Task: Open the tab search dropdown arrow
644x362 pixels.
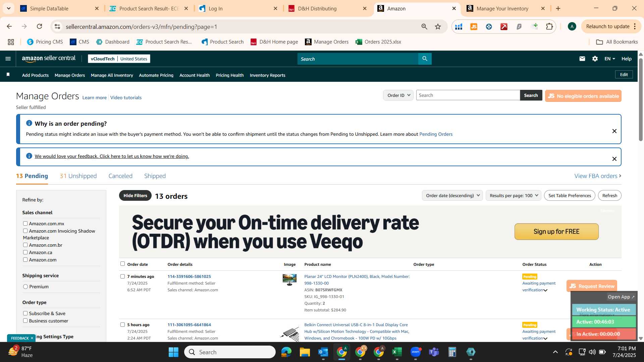Action: pos(9,8)
